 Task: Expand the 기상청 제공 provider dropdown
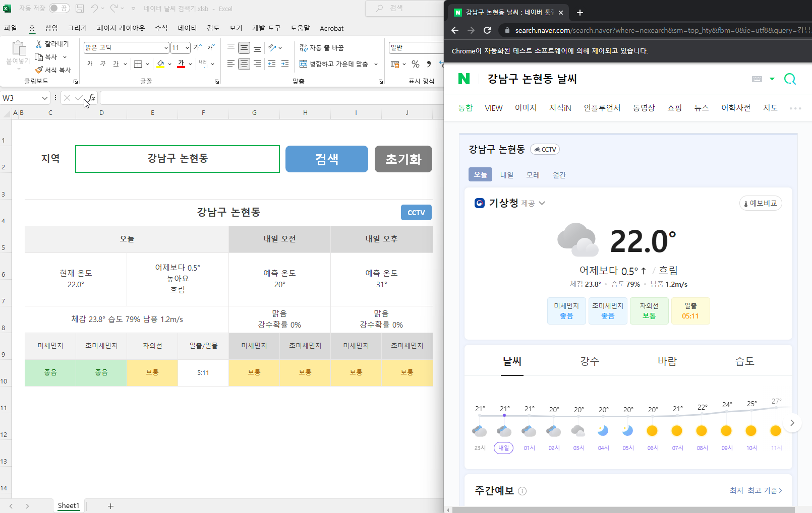pos(542,203)
